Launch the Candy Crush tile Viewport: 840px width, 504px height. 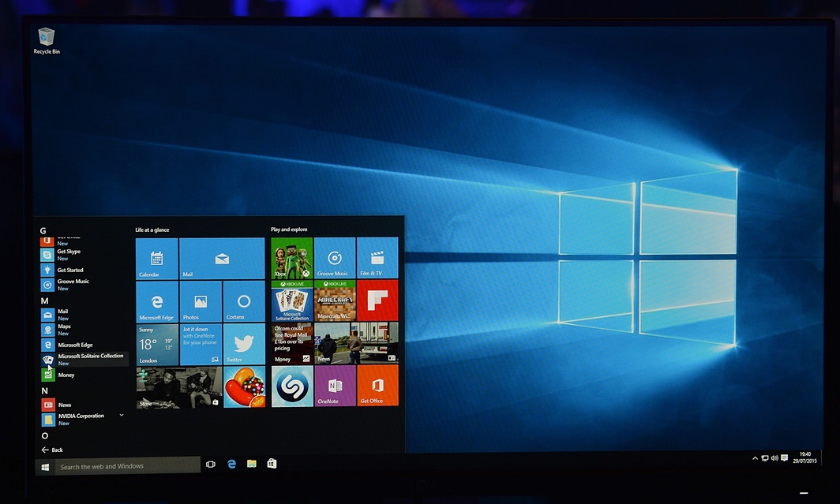click(x=243, y=387)
